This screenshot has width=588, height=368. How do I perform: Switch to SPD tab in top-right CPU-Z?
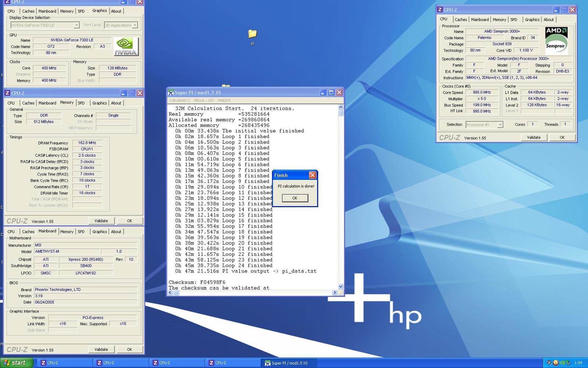[x=514, y=20]
